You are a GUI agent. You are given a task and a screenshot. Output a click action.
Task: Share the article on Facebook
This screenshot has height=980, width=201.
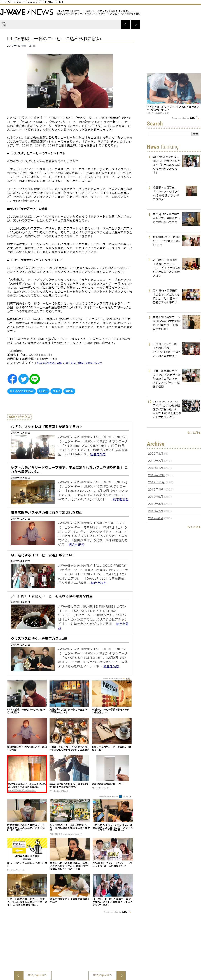[12, 379]
